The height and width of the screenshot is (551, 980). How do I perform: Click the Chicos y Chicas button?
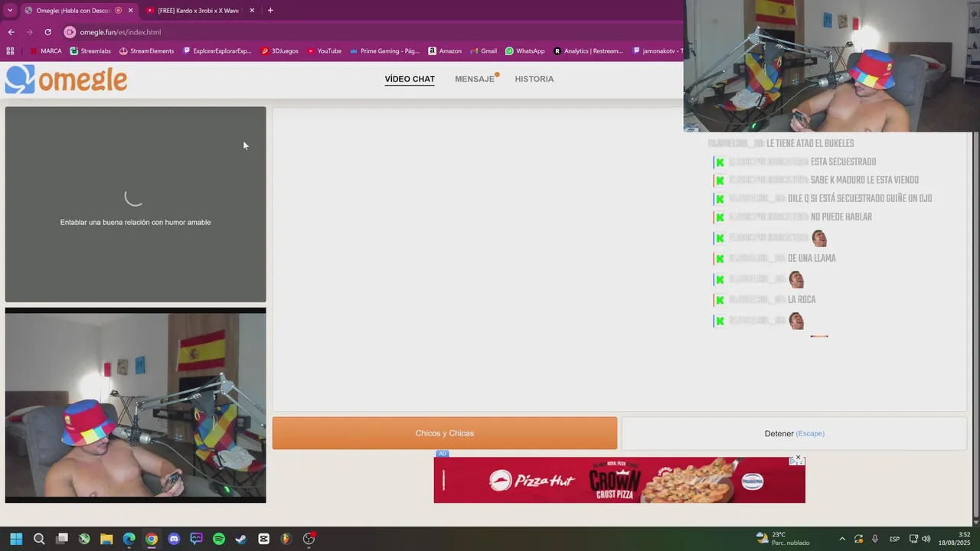pyautogui.click(x=444, y=433)
